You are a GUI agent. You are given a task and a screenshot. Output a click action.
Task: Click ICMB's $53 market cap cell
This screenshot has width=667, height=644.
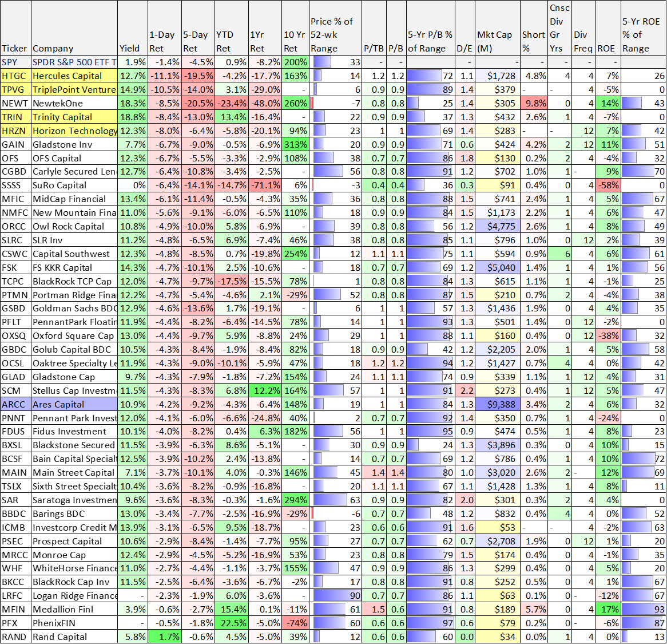[x=498, y=527]
